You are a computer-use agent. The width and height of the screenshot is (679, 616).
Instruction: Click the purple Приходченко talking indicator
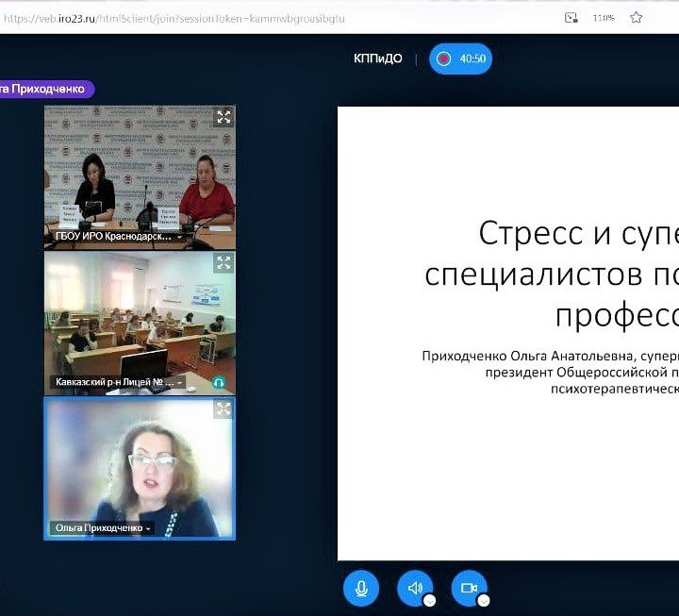click(45, 89)
